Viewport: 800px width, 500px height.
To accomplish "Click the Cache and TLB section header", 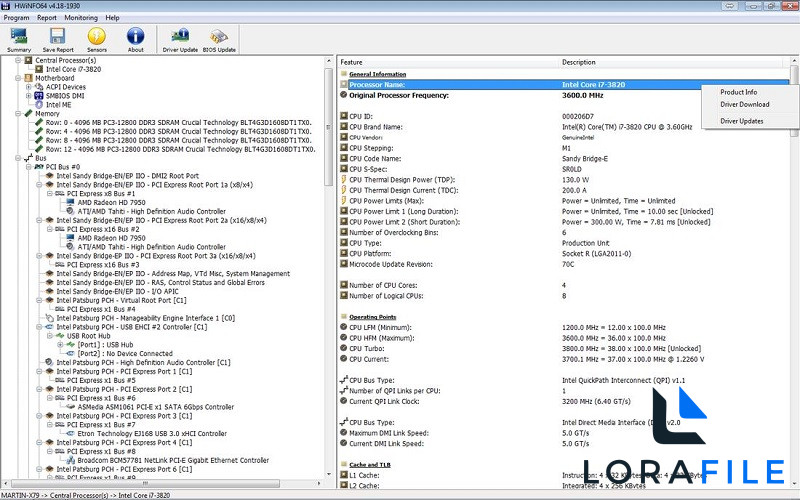I will point(369,464).
